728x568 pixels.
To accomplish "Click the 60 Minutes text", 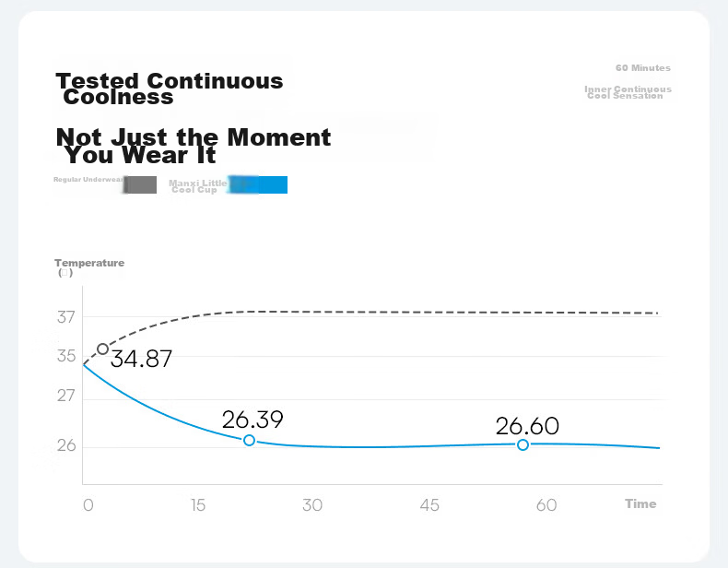I will point(643,68).
